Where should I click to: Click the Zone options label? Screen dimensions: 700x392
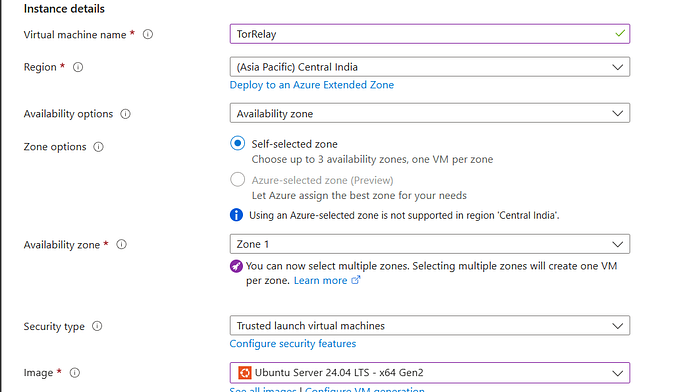[55, 147]
